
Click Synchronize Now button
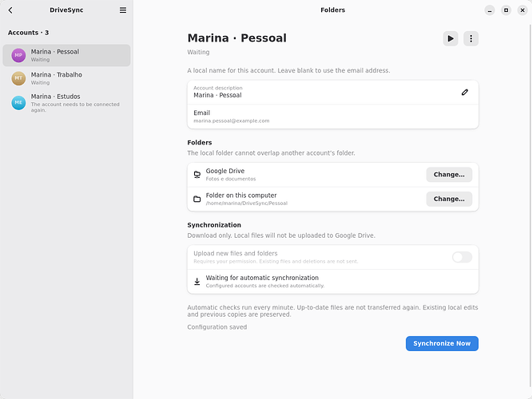pos(442,343)
